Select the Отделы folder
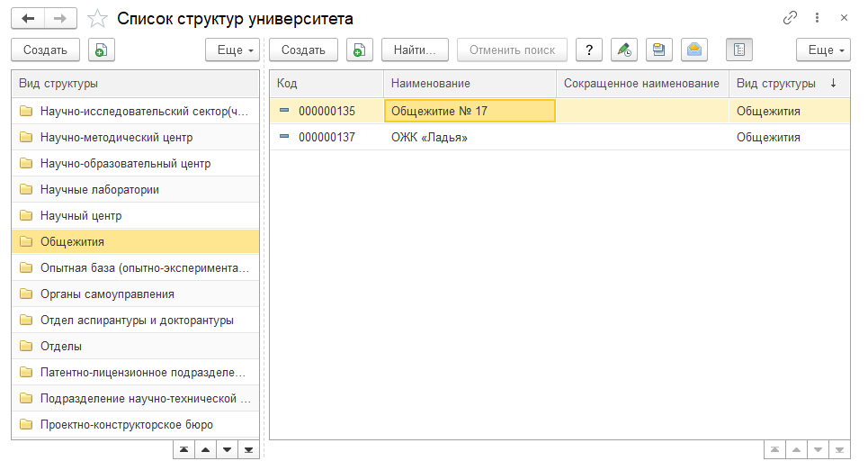 coord(136,346)
